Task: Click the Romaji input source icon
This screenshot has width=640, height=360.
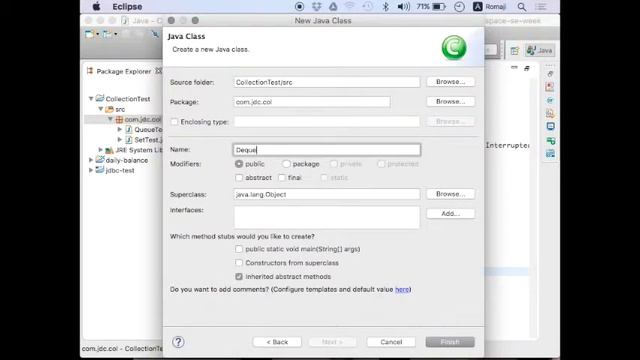Action: click(x=478, y=7)
